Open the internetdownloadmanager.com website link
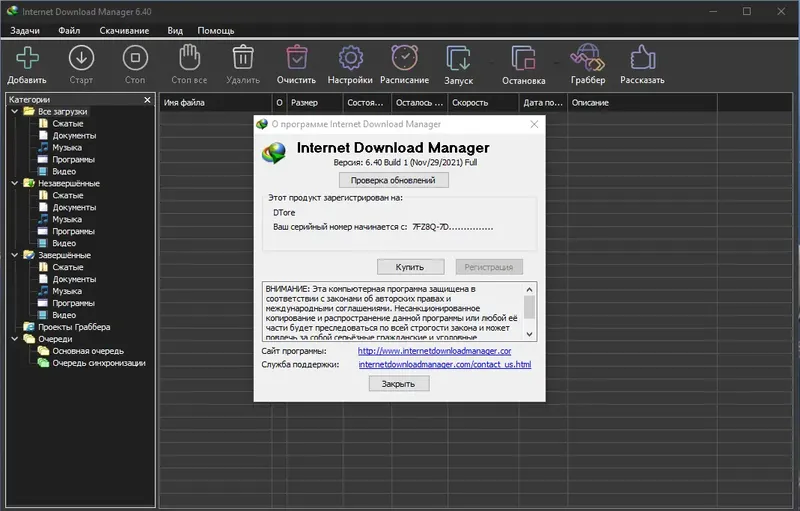The image size is (800, 511). pos(434,351)
